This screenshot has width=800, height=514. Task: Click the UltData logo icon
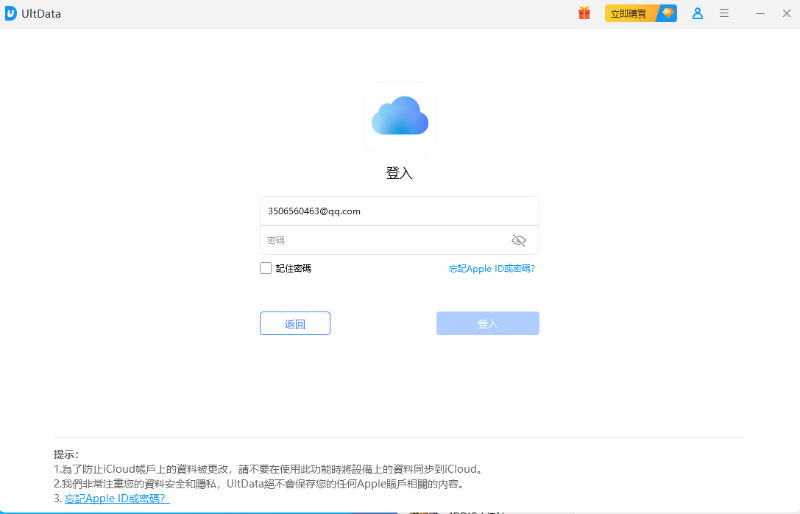[x=11, y=13]
